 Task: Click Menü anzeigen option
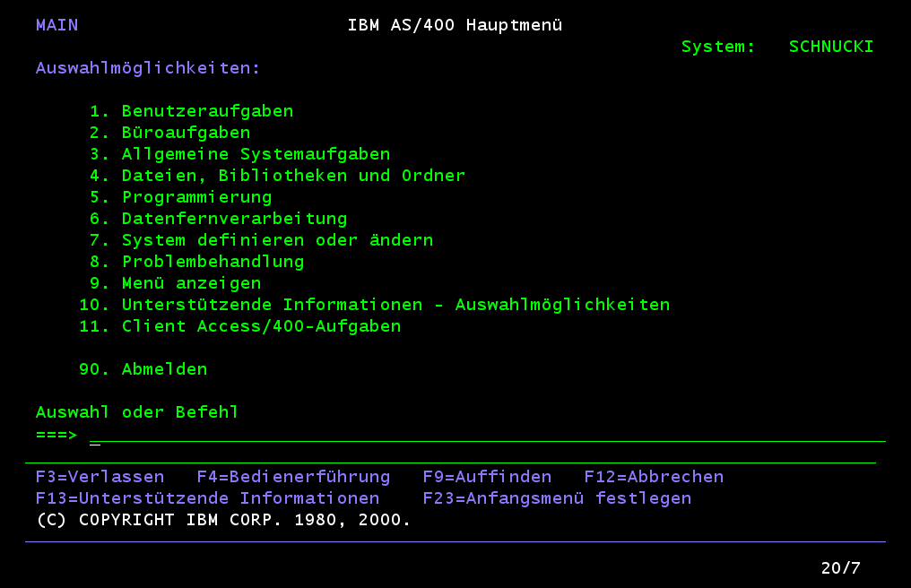[x=176, y=283]
